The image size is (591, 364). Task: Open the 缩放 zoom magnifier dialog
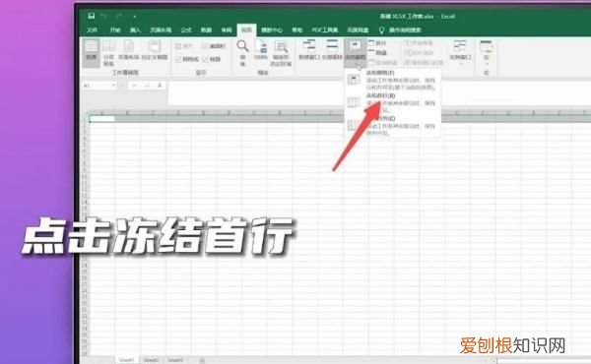[x=242, y=53]
